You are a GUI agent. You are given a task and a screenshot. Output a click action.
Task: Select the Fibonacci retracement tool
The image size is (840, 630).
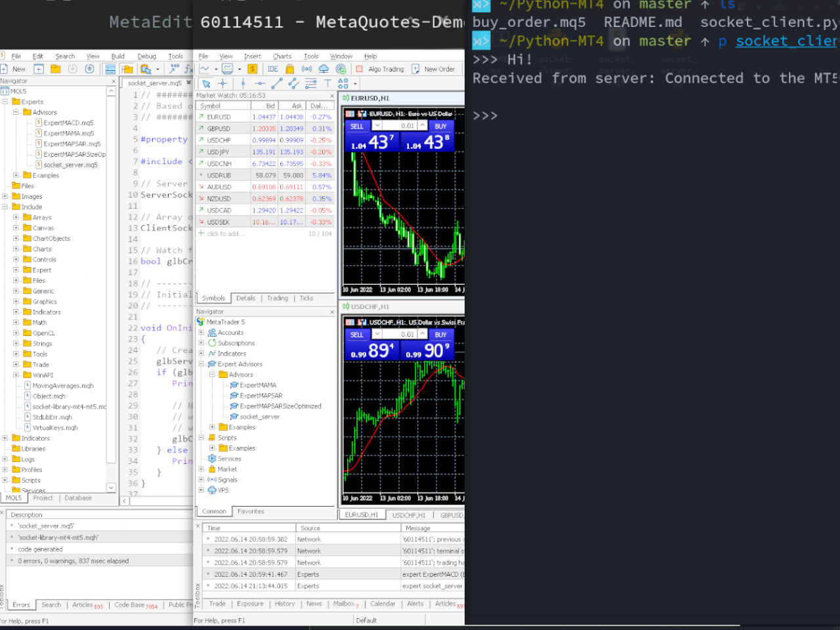coord(311,84)
